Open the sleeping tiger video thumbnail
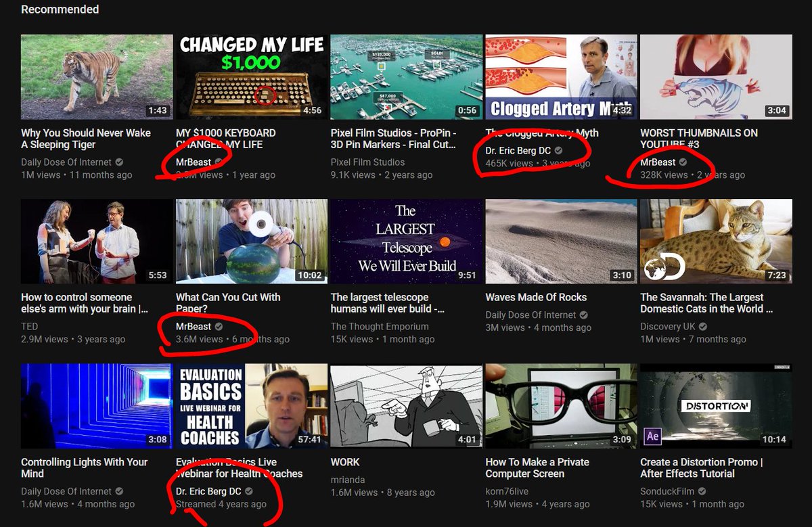The width and height of the screenshot is (812, 527). click(x=96, y=77)
